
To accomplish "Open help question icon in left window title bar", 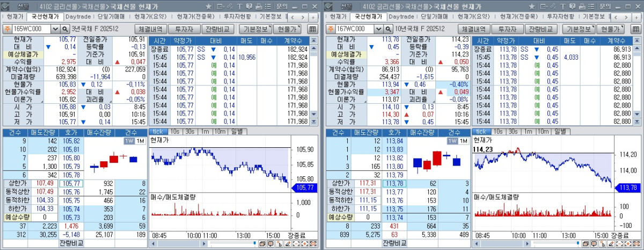I will coord(249,6).
